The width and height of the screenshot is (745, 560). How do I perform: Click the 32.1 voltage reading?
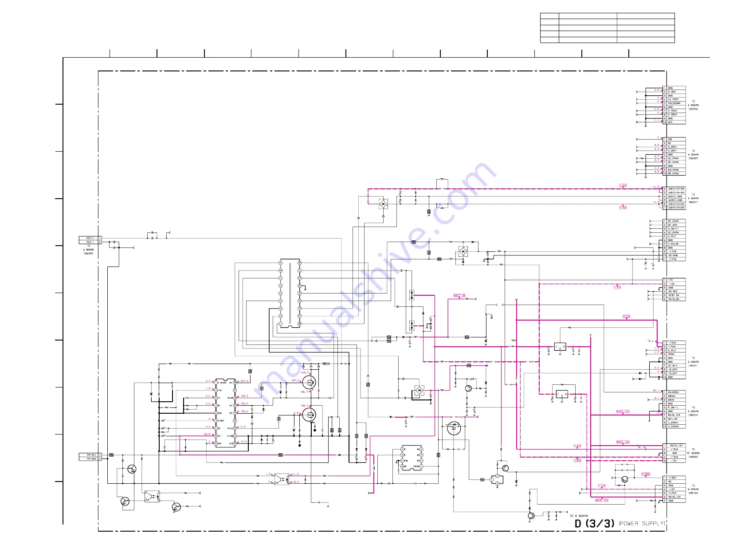click(x=656, y=391)
